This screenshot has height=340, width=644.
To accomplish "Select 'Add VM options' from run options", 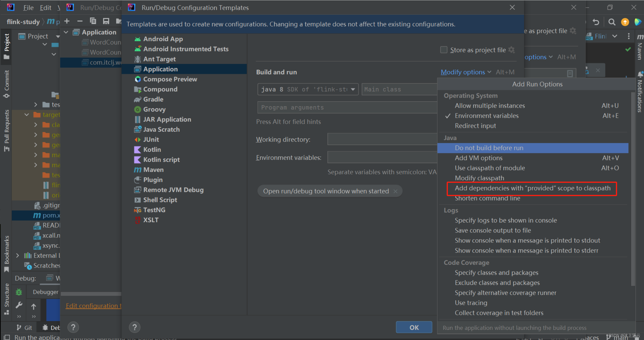I will [477, 157].
